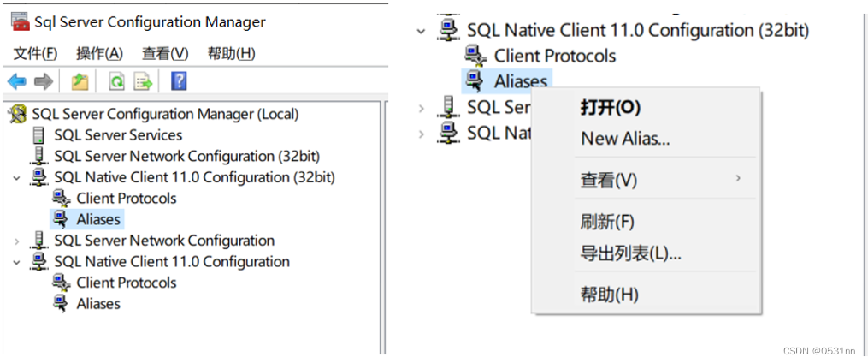Choose 帮助(H) in the context menu

point(609,295)
